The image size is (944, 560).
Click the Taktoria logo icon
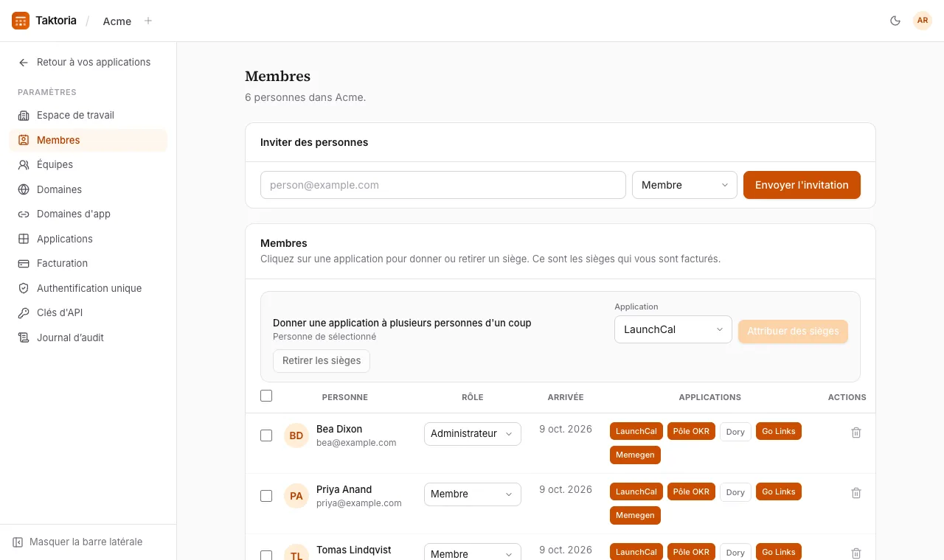pos(21,21)
